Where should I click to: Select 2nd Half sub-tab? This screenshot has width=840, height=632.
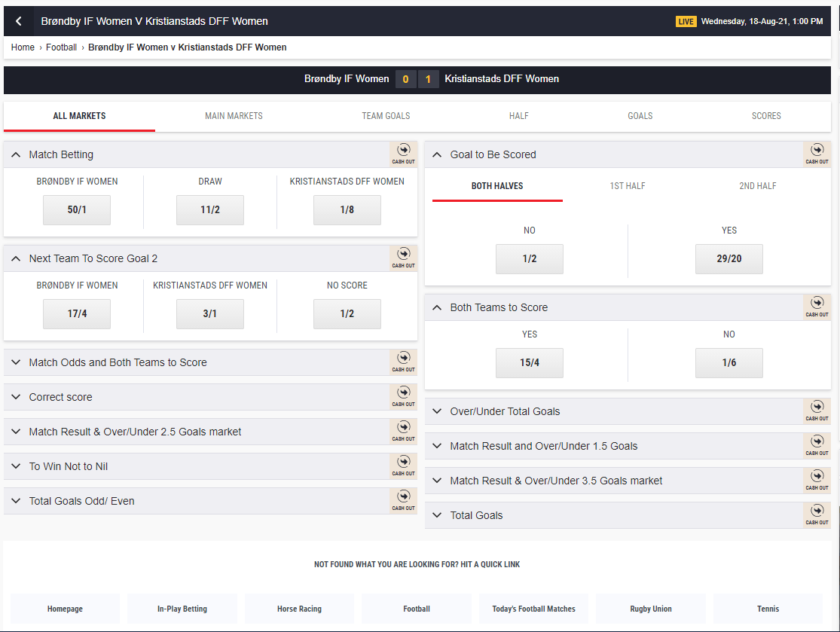point(757,186)
